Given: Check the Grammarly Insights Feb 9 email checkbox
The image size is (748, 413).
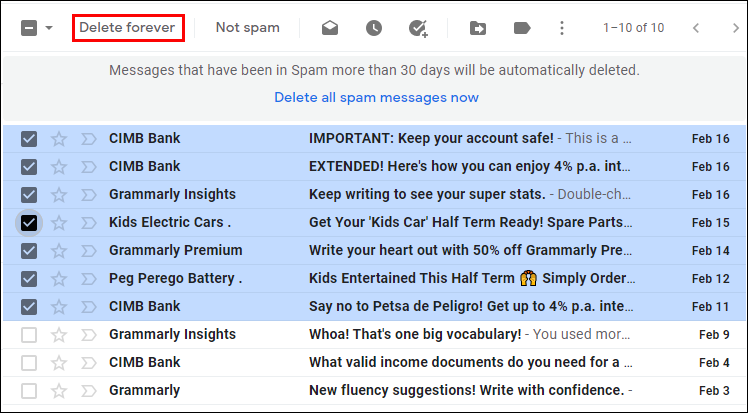Looking at the screenshot, I should [x=29, y=334].
